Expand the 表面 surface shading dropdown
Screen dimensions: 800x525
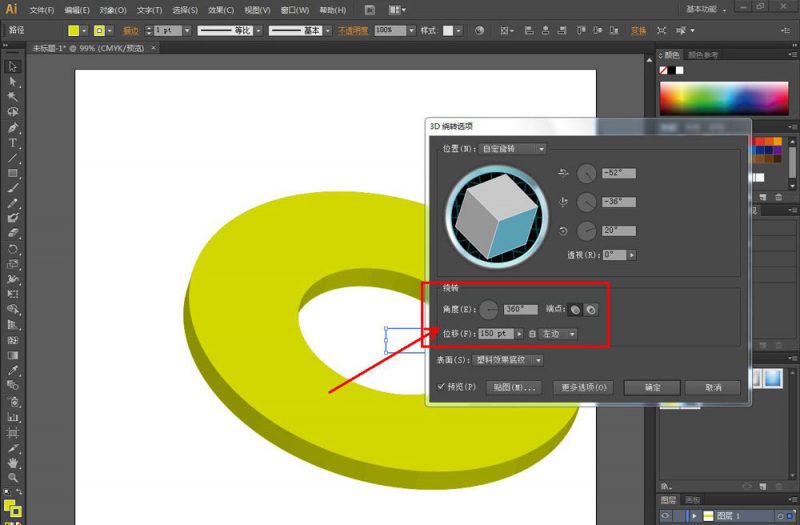[508, 360]
